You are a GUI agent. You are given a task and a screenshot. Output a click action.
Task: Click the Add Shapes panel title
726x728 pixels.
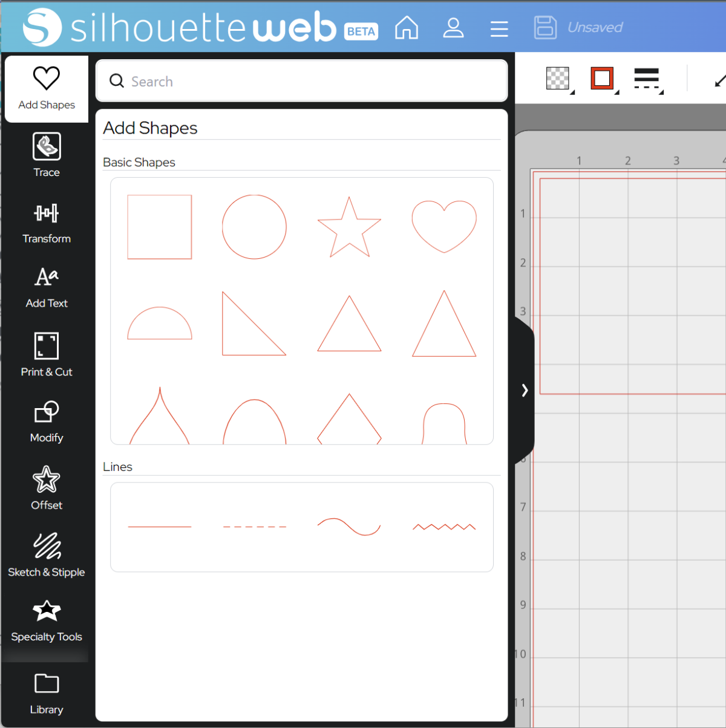pyautogui.click(x=150, y=128)
